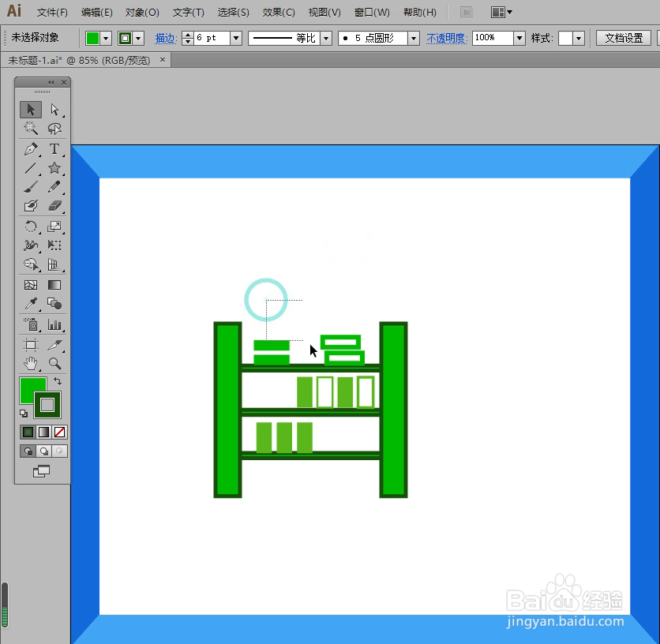This screenshot has width=660, height=644.
Task: Open graphic style 样式 dropdown
Action: click(579, 39)
